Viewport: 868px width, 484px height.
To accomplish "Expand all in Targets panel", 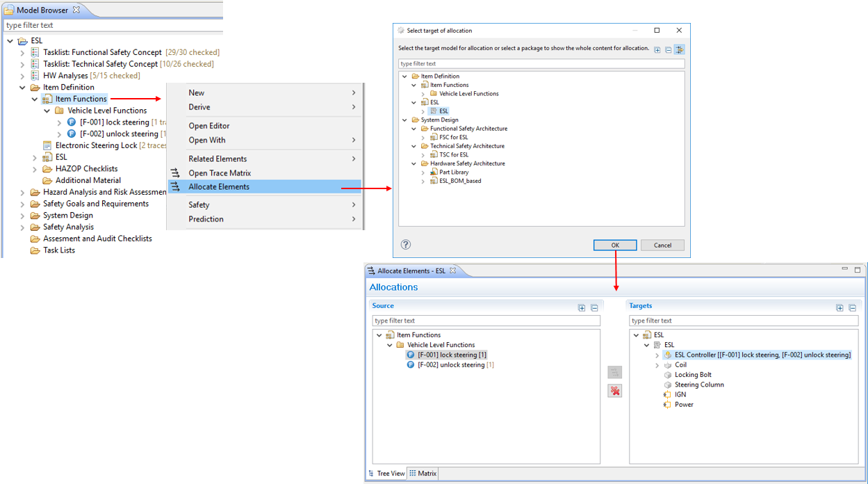I will pos(840,307).
